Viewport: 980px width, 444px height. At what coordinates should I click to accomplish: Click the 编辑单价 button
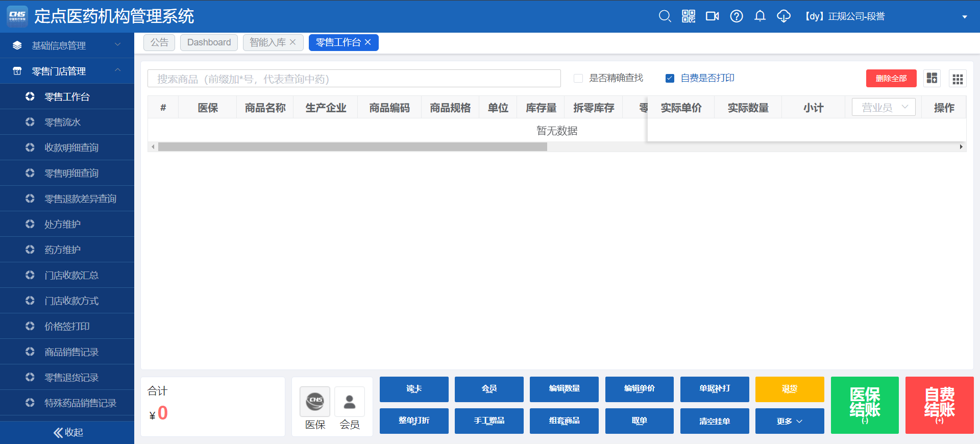pyautogui.click(x=640, y=389)
